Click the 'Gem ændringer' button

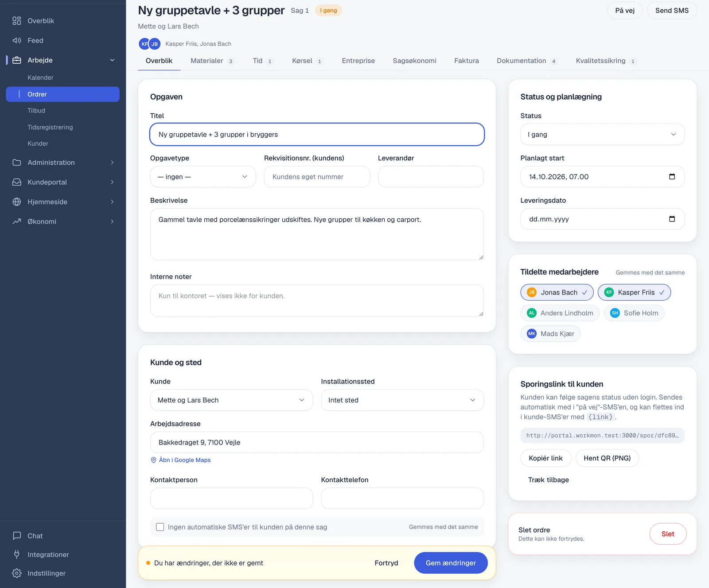click(x=451, y=563)
